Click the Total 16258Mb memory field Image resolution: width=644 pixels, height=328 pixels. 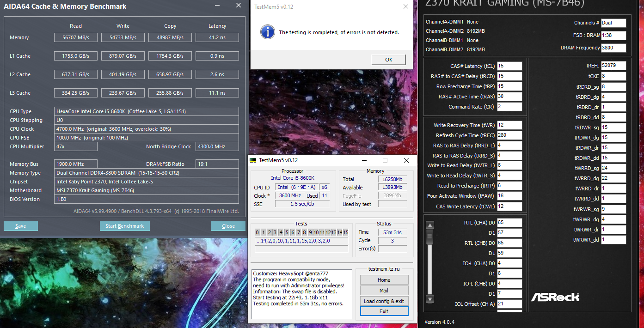tap(393, 179)
